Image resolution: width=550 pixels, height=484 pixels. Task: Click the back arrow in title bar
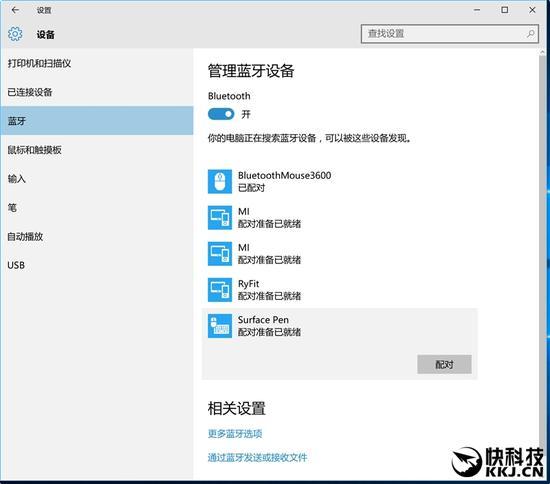pos(15,10)
